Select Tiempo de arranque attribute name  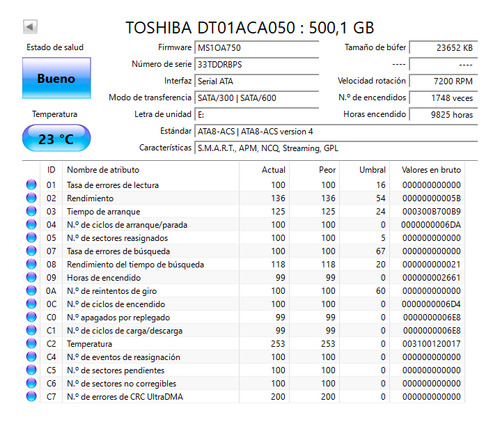click(x=103, y=211)
